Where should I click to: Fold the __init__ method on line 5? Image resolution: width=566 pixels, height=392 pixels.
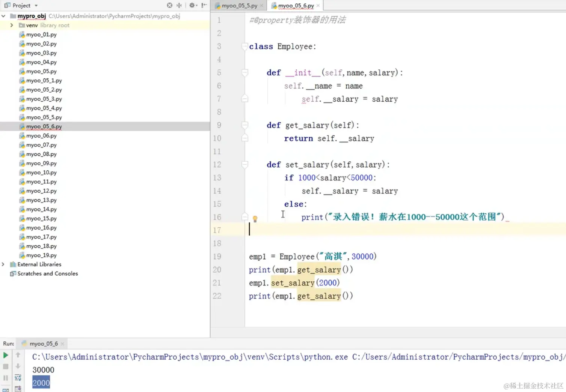tap(245, 72)
